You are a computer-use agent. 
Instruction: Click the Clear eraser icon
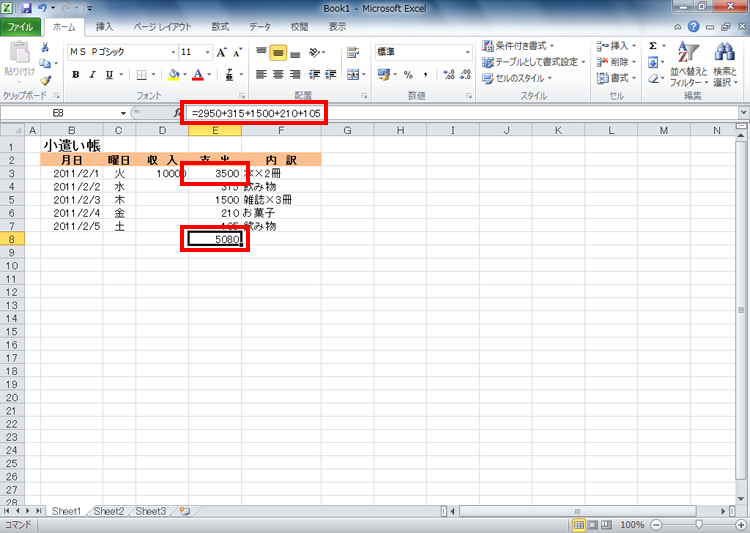point(653,78)
